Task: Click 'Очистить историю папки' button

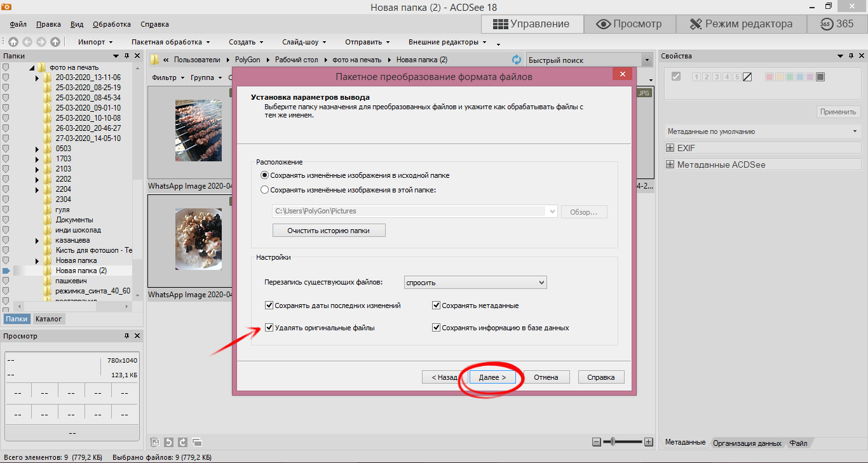Action: coord(329,230)
